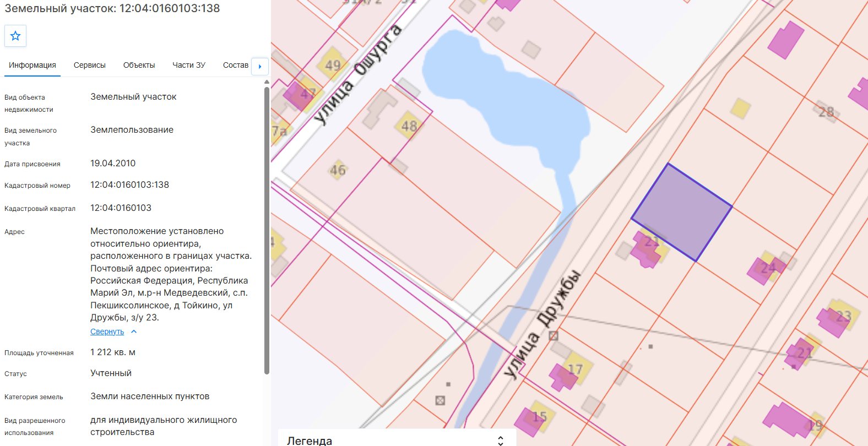This screenshot has width=868, height=446.
Task: Open the Состав tab
Action: (236, 65)
